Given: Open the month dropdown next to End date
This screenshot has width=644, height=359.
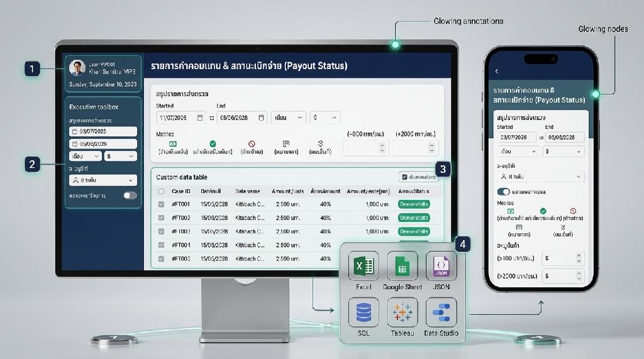Looking at the screenshot, I should (288, 118).
